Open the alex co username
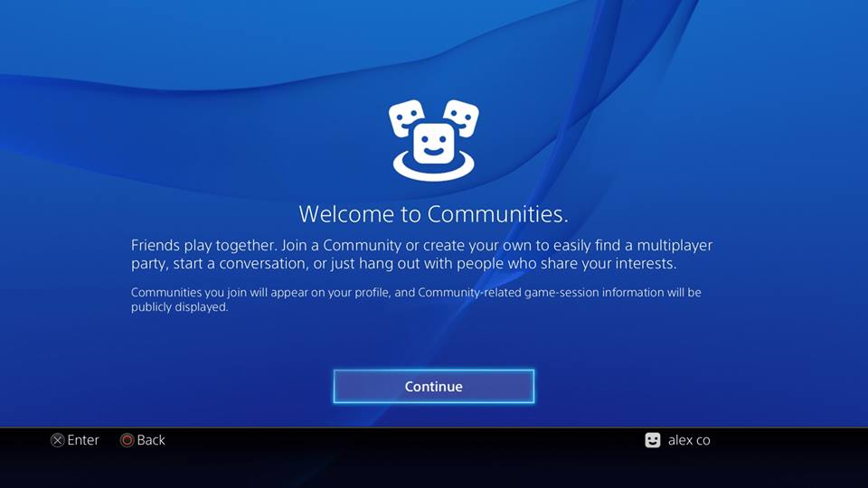This screenshot has width=868, height=488. [x=689, y=440]
